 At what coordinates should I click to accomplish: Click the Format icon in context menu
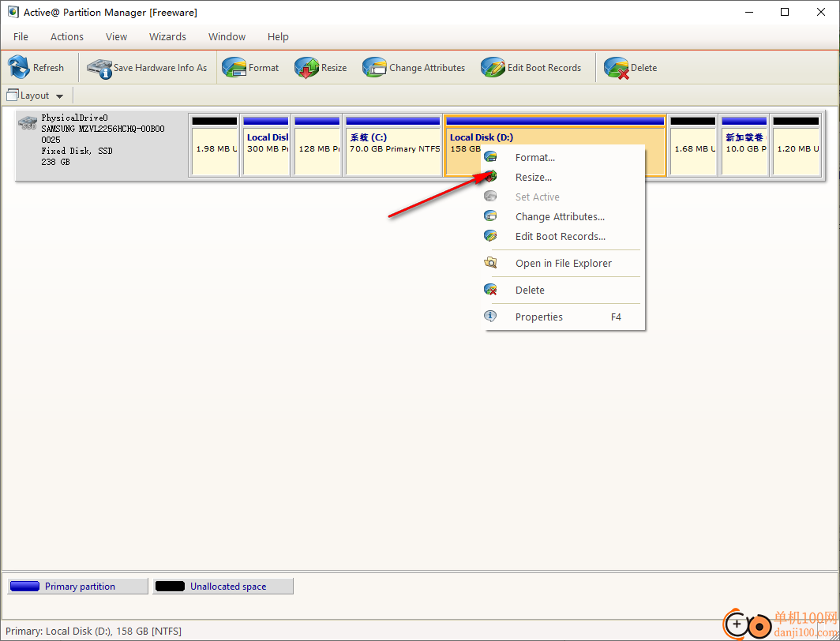pos(490,157)
